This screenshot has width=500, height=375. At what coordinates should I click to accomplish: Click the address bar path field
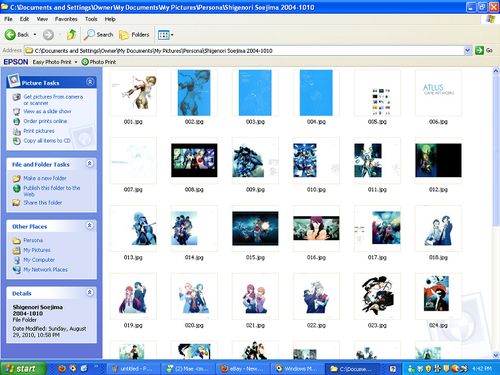245,51
